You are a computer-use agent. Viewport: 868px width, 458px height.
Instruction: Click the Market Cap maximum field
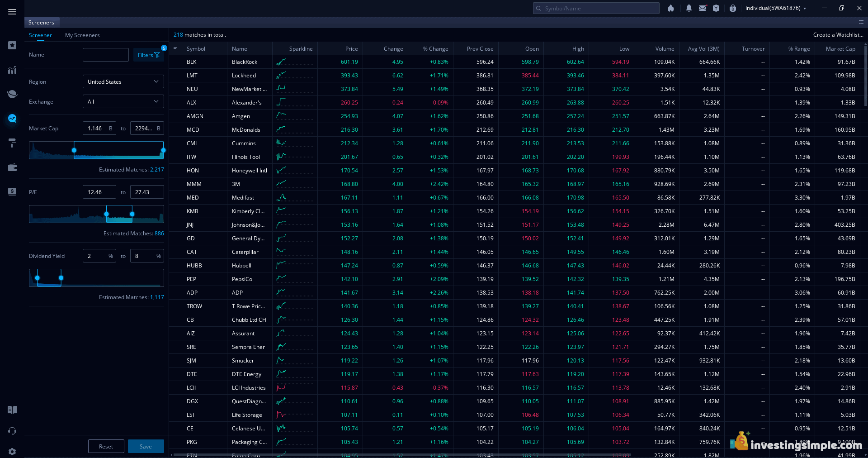click(x=147, y=129)
